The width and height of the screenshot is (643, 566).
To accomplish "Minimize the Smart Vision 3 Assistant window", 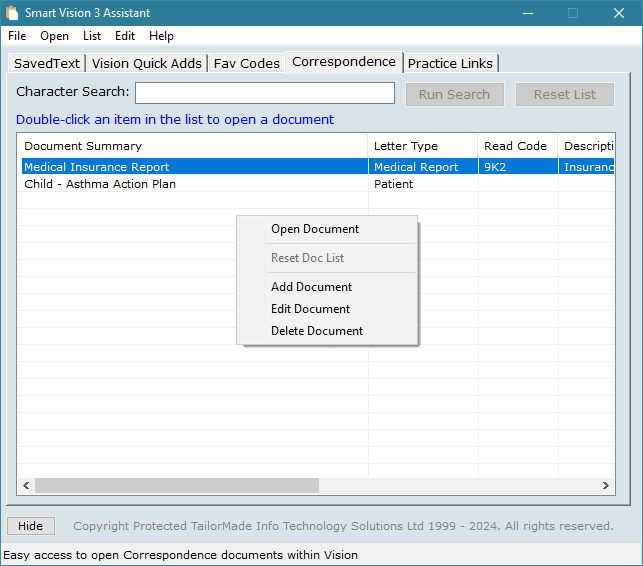I will 528,13.
